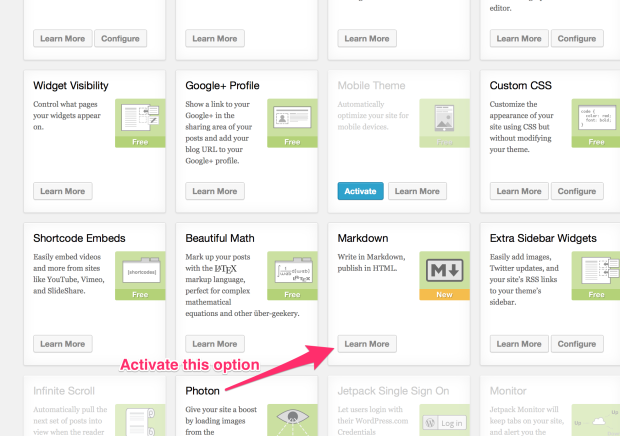
Task: Click Learn More in card above Mobile Theme
Action: 367,38
